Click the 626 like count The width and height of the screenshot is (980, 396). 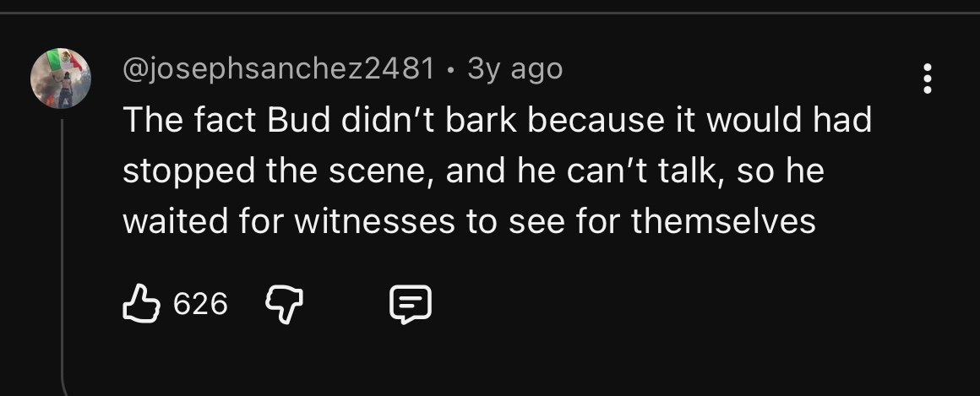tap(200, 303)
